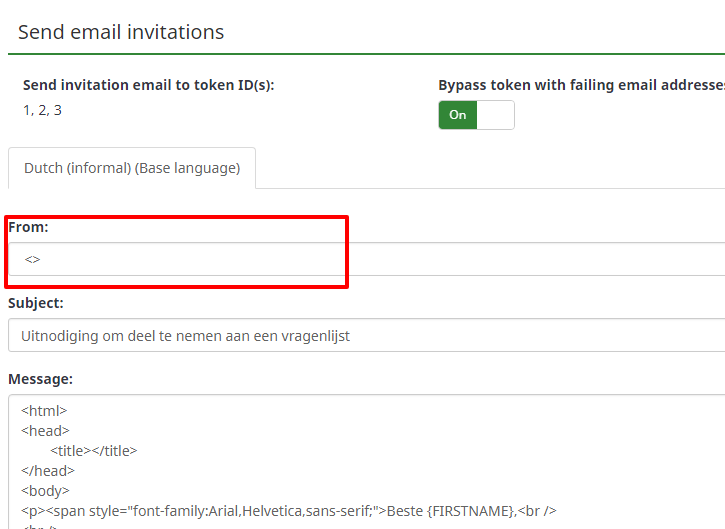Screen dimensions: 725x529
Task: Select the Dutch (informal) (Base language) tab
Action: point(132,168)
